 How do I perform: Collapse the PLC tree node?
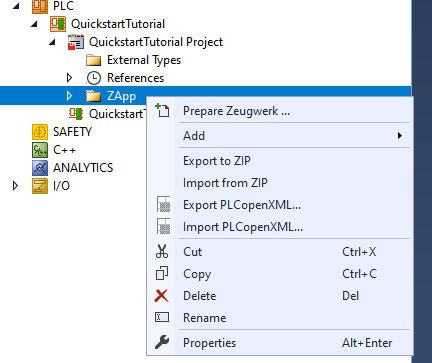(16, 6)
